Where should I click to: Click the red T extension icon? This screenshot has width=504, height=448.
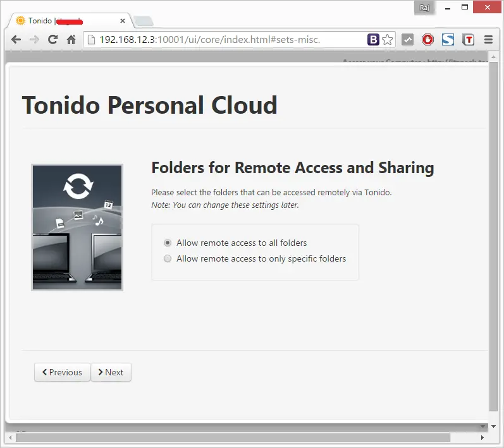(x=469, y=40)
